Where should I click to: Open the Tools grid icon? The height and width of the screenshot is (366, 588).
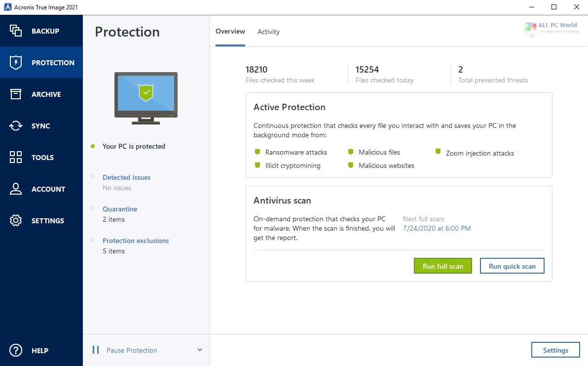point(15,157)
